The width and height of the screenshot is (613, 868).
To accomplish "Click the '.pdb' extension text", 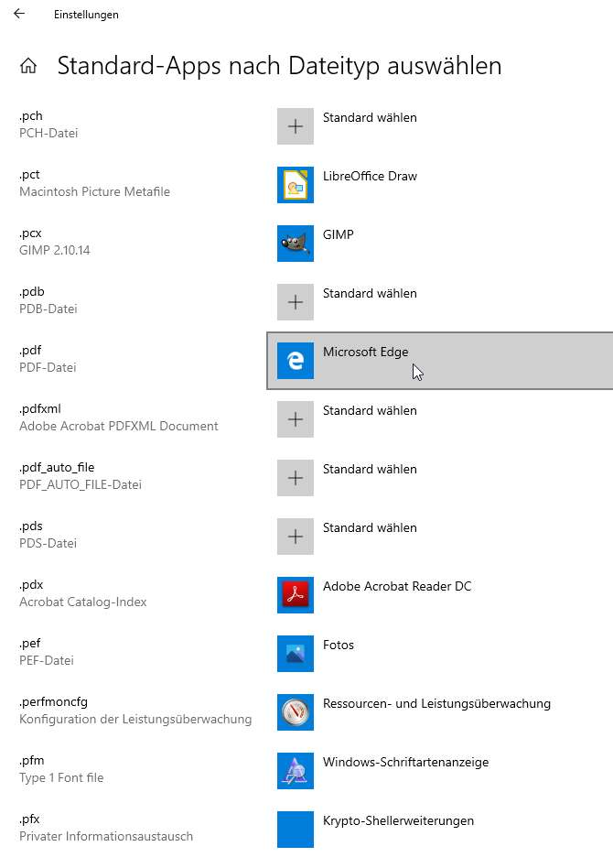I will click(x=32, y=292).
